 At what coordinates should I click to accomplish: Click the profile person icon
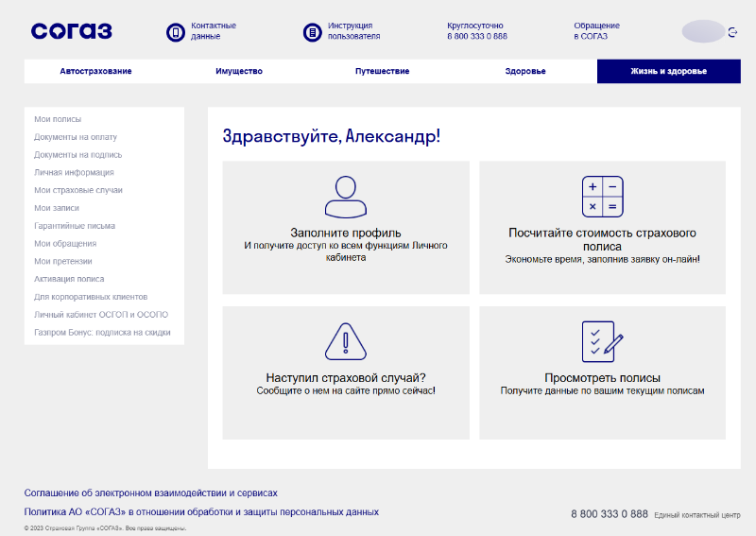pyautogui.click(x=345, y=197)
